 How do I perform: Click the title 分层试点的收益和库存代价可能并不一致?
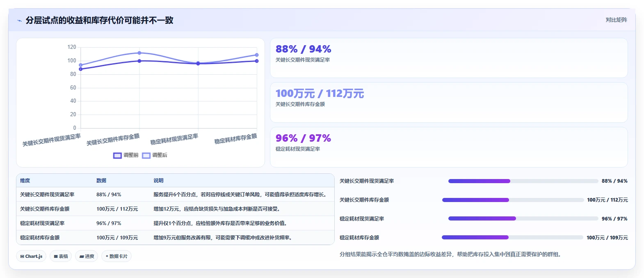tap(100, 20)
